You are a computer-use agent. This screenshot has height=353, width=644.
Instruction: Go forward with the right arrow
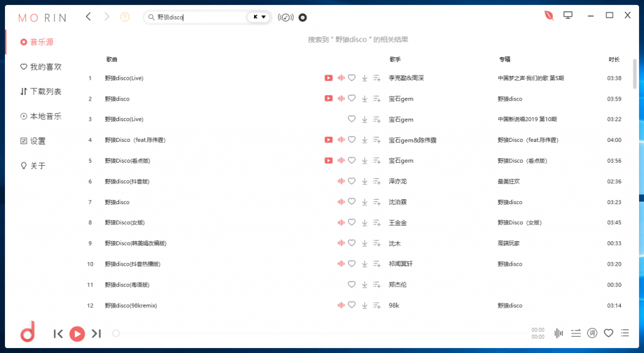(107, 17)
